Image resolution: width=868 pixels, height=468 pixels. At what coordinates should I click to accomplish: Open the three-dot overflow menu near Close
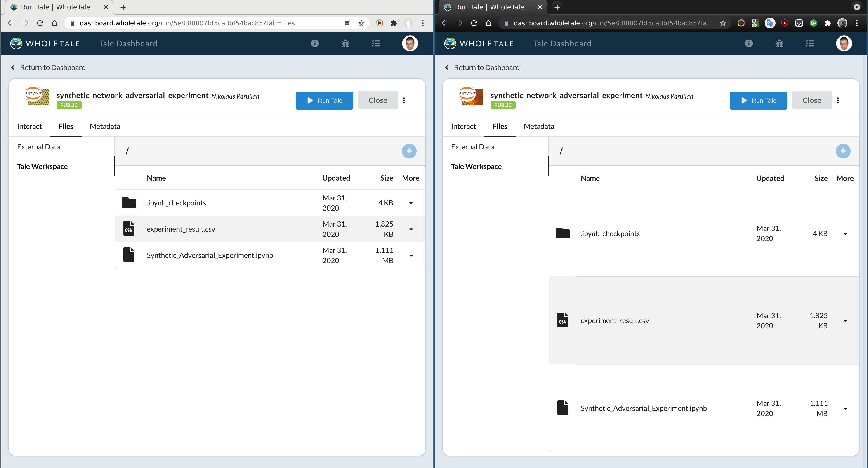(404, 100)
